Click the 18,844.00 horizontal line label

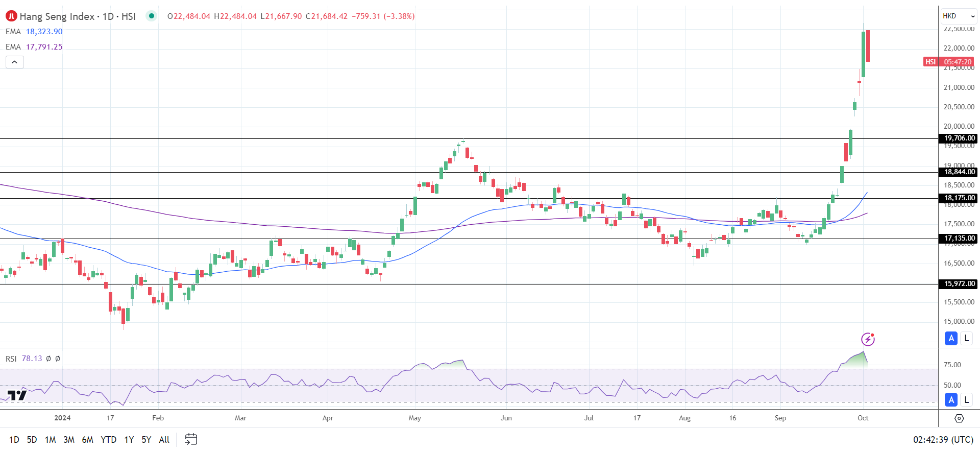pos(959,172)
